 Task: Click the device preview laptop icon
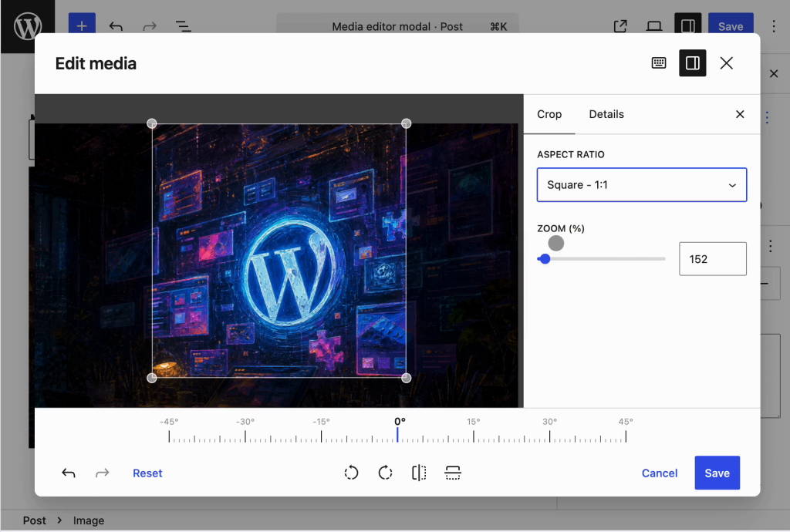(x=654, y=25)
